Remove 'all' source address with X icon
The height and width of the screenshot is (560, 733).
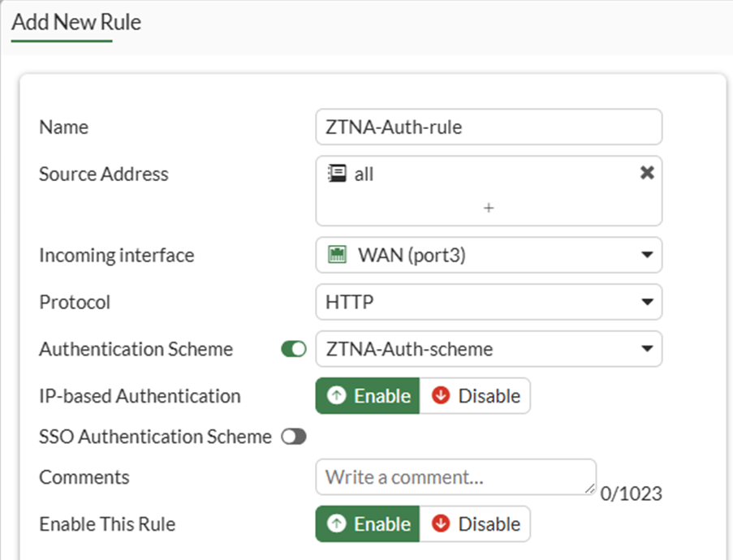click(x=647, y=173)
